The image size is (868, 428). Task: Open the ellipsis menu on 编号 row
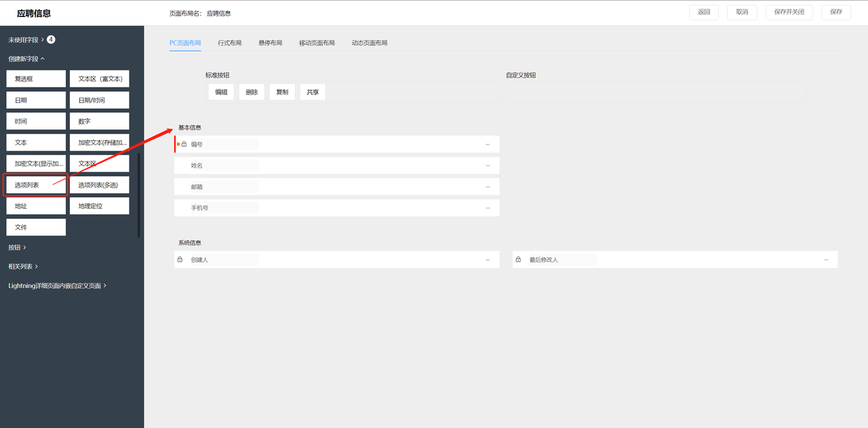[488, 144]
